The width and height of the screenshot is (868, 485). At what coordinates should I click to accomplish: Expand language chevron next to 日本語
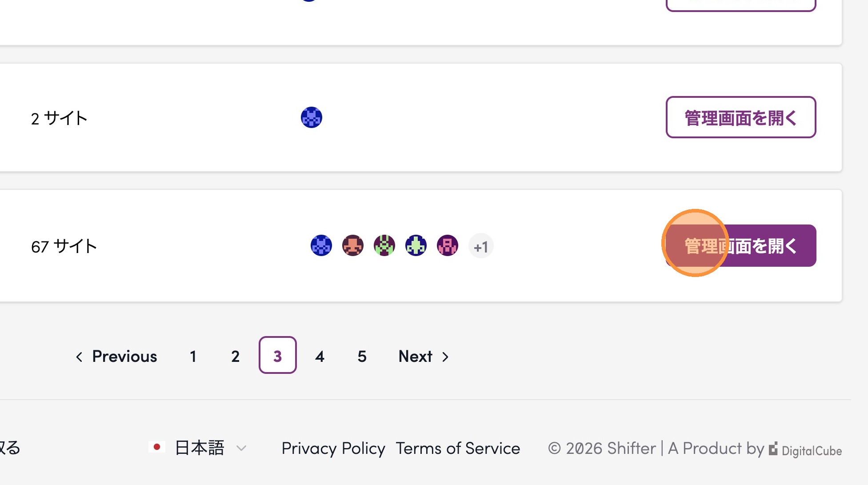(x=241, y=448)
